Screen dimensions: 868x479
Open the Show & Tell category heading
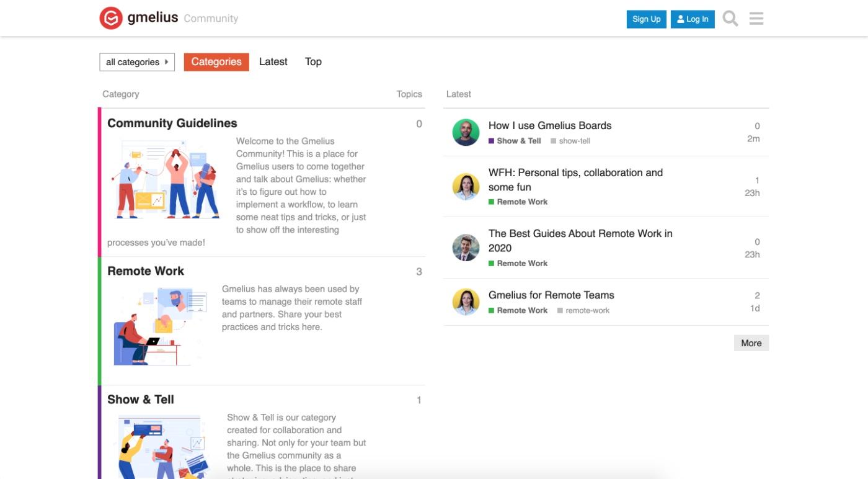click(141, 400)
